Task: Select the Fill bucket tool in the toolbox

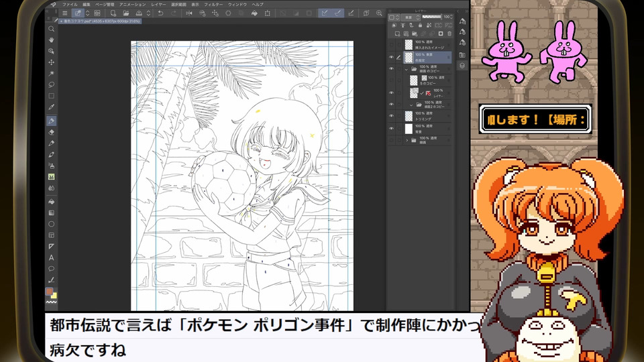Action: coord(52,202)
